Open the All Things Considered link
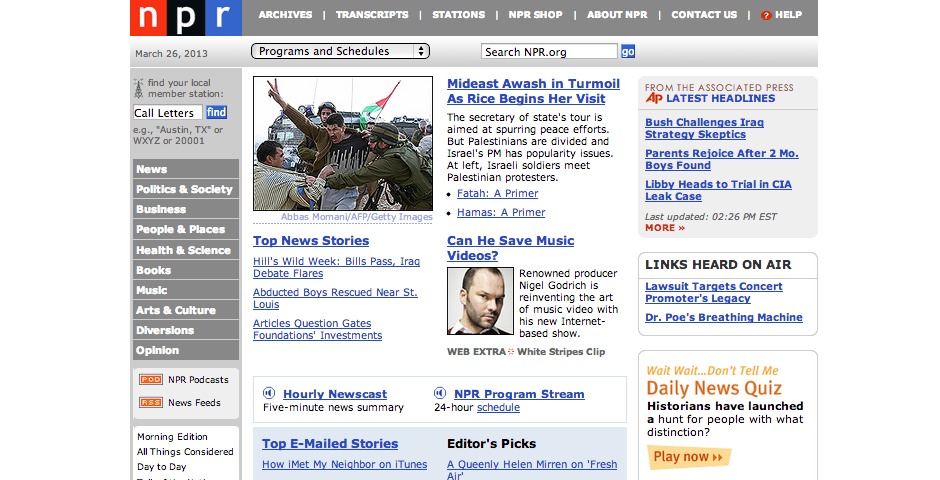 tap(185, 452)
